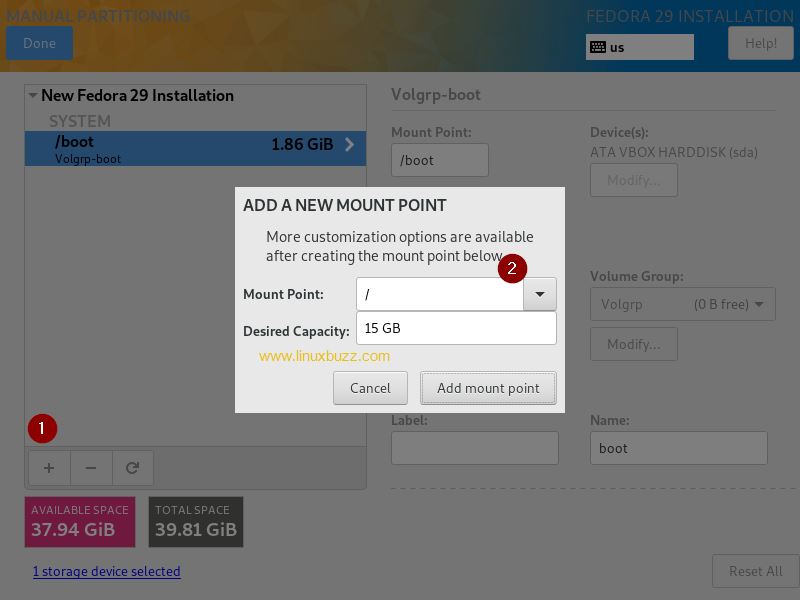Click the Done button

pyautogui.click(x=39, y=43)
